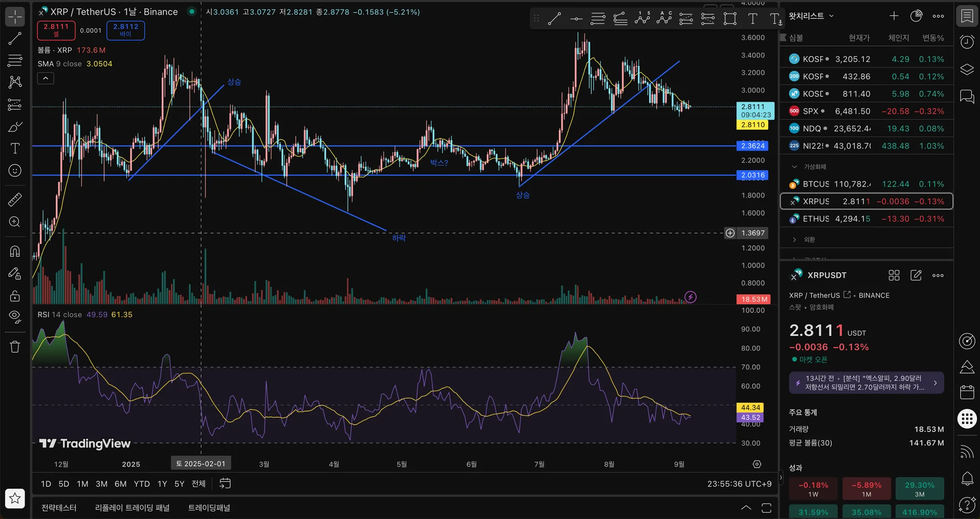Select the anchored text tool
Viewport: 980px width, 519px height.
click(x=776, y=19)
